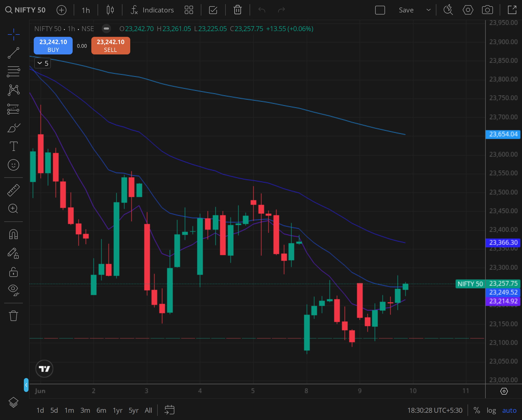522x420 pixels.
Task: Take a chart snapshot with camera icon
Action: [487, 10]
